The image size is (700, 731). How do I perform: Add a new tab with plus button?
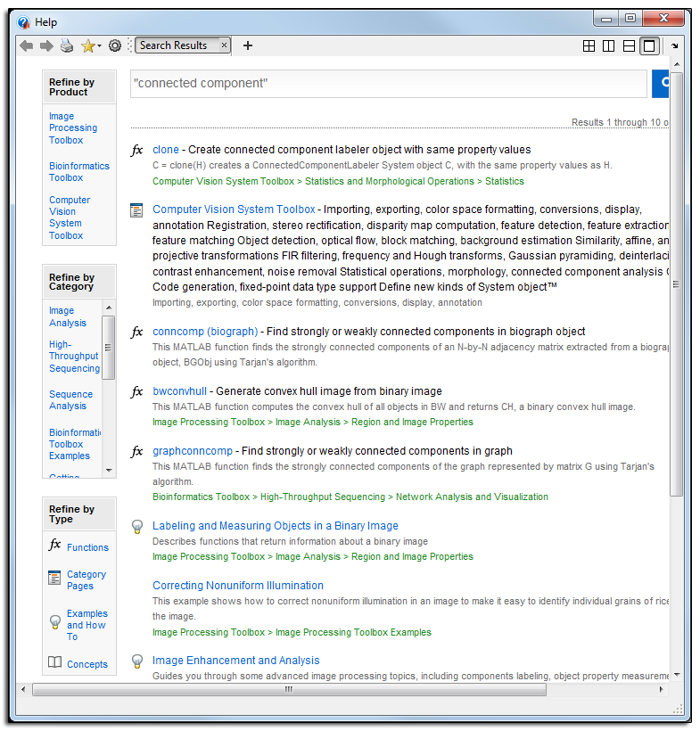248,45
